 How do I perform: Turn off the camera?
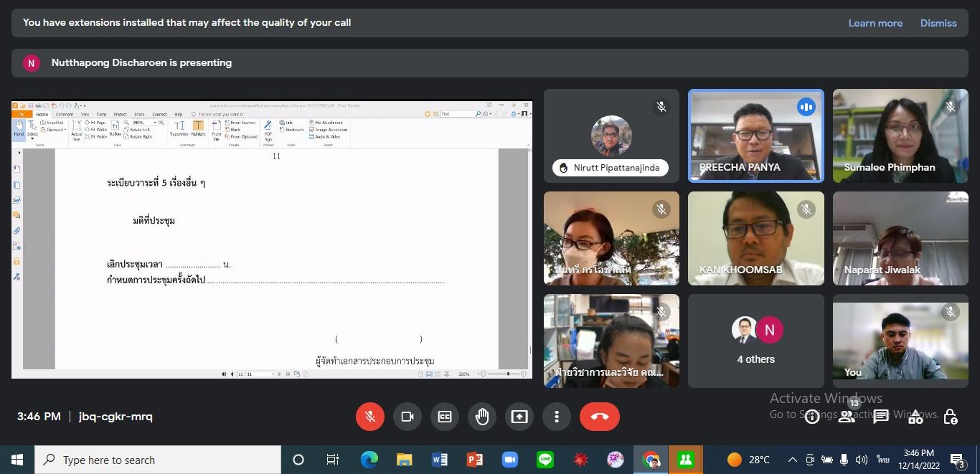click(x=407, y=417)
